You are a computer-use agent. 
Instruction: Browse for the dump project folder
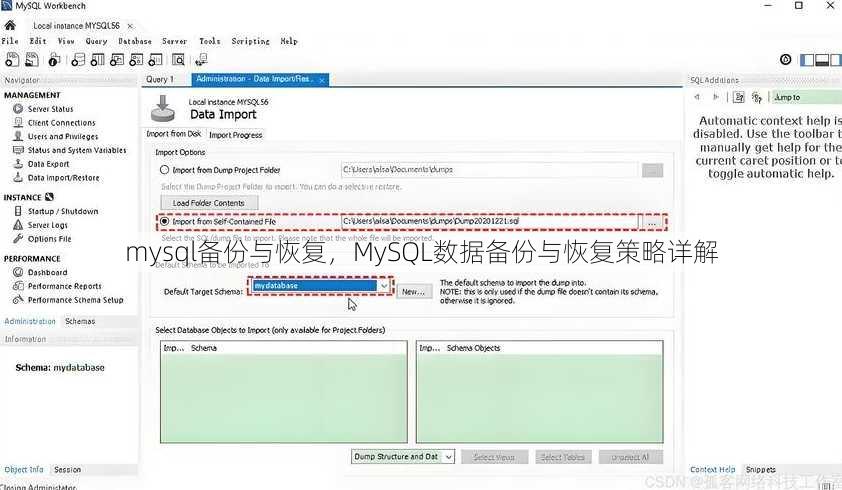(652, 171)
